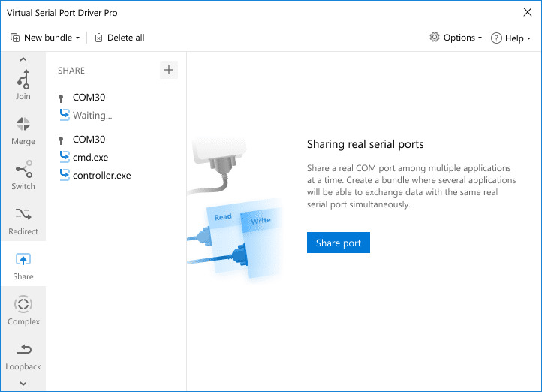Image resolution: width=542 pixels, height=392 pixels.
Task: Click Delete all bundles
Action: (119, 38)
